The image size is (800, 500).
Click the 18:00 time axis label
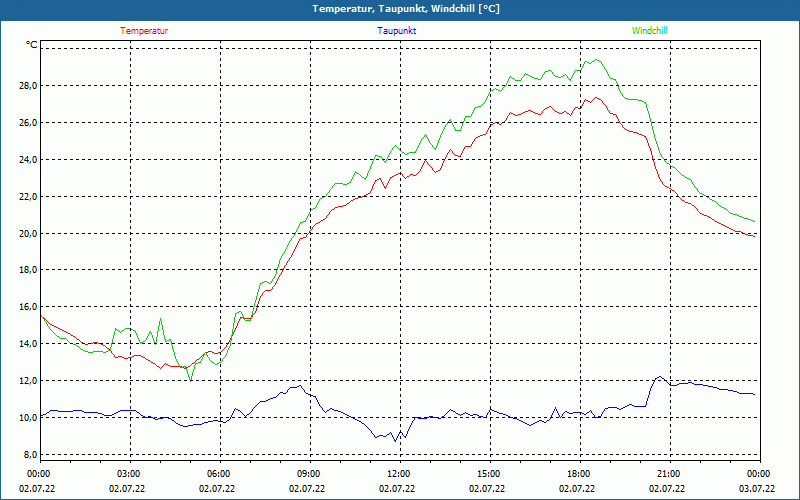click(x=577, y=474)
